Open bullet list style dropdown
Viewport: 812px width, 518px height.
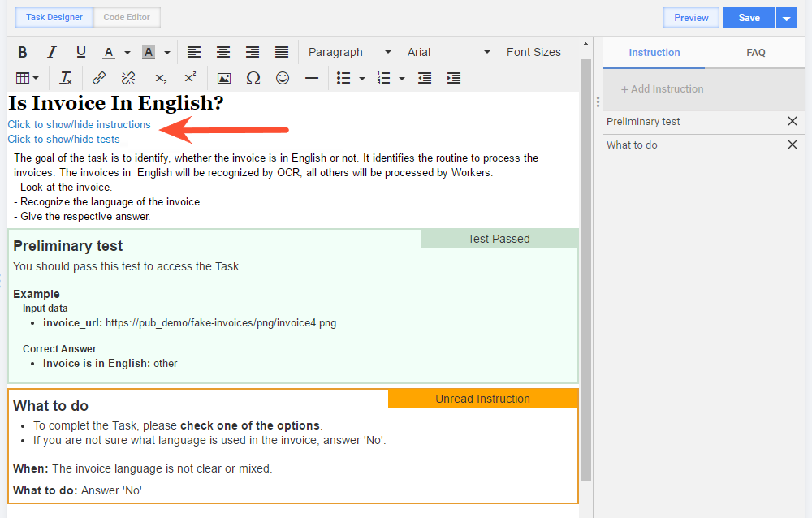click(x=362, y=78)
